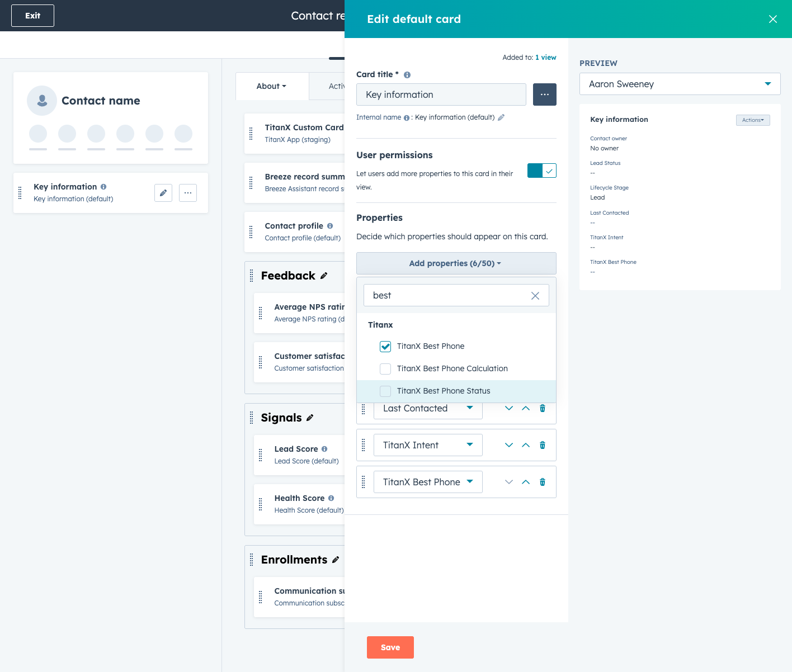The image size is (792, 672).
Task: Click info icon next to Key information
Action: pyautogui.click(x=103, y=187)
